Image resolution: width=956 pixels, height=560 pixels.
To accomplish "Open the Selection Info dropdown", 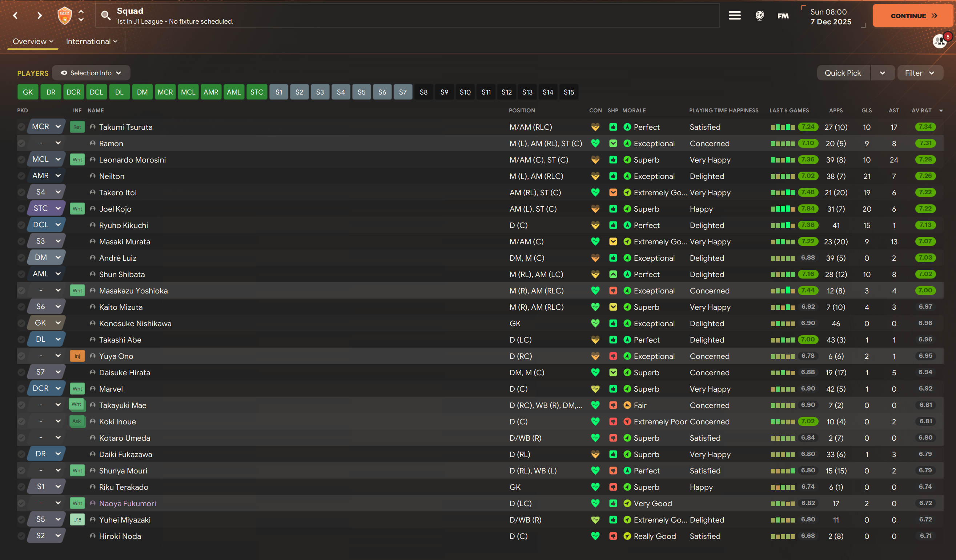I will pos(91,73).
